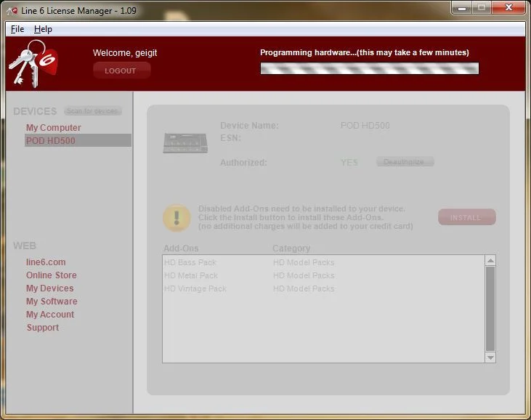Click the INSTALL button
The width and height of the screenshot is (531, 420).
coord(466,217)
